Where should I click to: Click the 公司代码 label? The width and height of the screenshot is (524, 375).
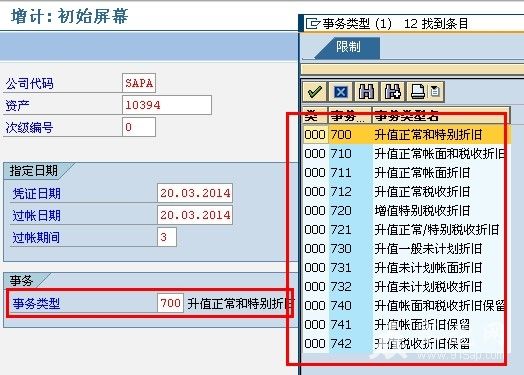[29, 84]
